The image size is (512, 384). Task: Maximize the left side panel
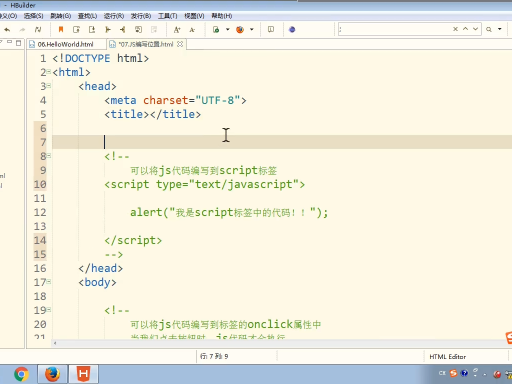click(19, 43)
